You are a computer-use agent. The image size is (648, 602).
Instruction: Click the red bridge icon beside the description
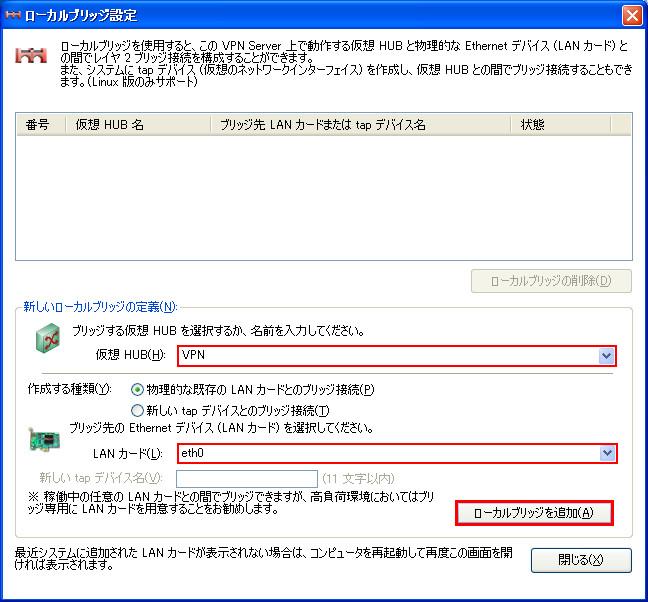pos(31,55)
